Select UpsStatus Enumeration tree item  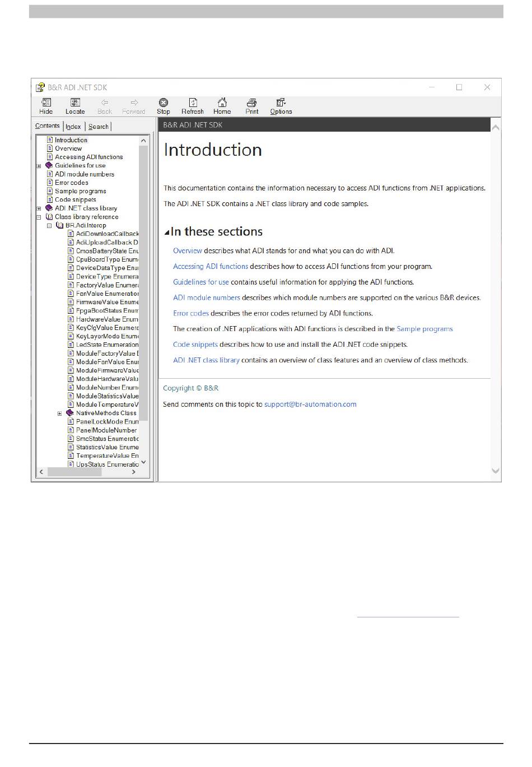tap(107, 464)
